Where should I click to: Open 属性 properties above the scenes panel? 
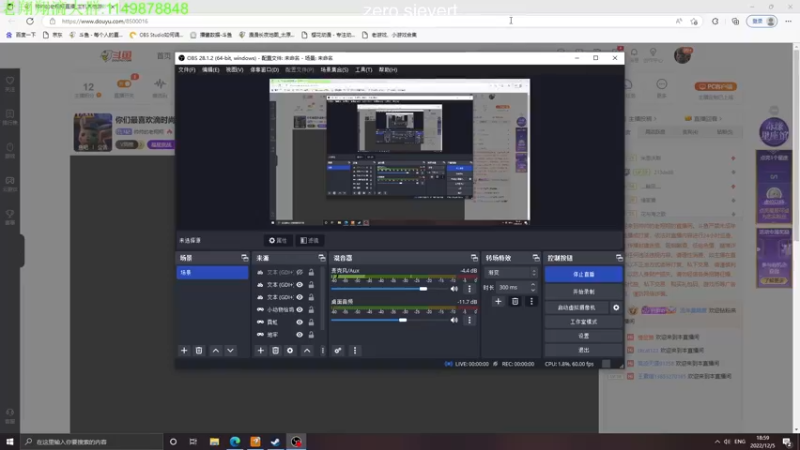(278, 240)
